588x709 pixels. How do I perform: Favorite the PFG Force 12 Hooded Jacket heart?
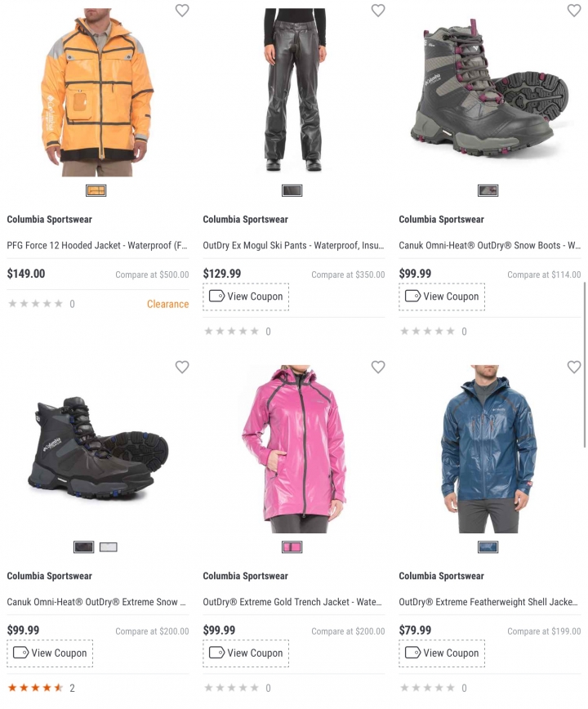[x=182, y=11]
